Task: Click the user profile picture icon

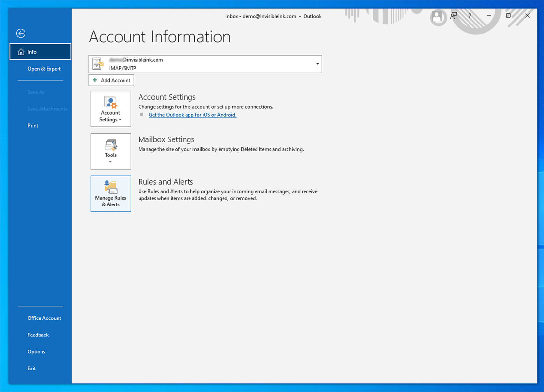Action: click(437, 16)
